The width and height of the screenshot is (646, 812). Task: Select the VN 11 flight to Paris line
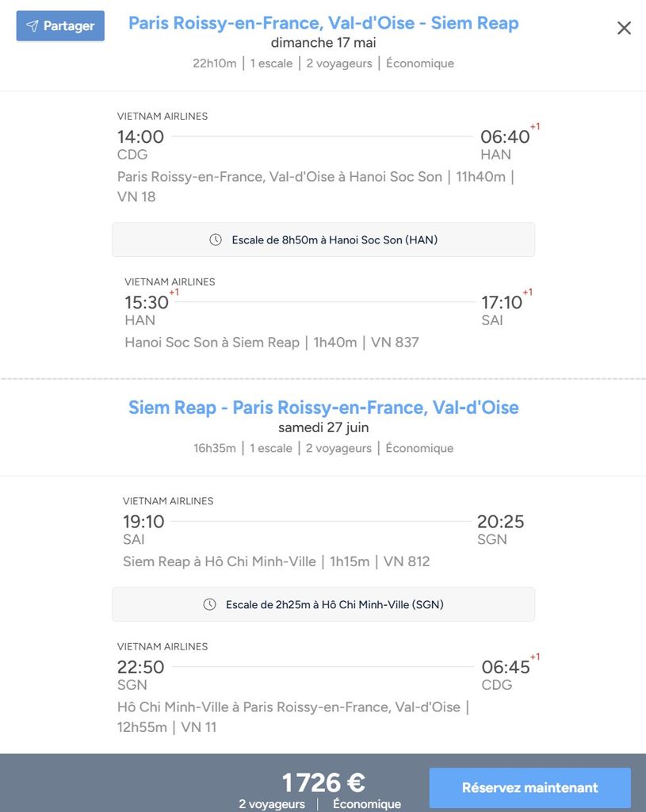[x=293, y=717]
